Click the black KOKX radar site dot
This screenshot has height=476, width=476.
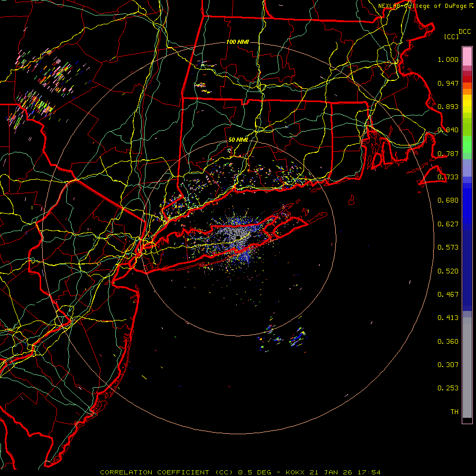tap(239, 237)
